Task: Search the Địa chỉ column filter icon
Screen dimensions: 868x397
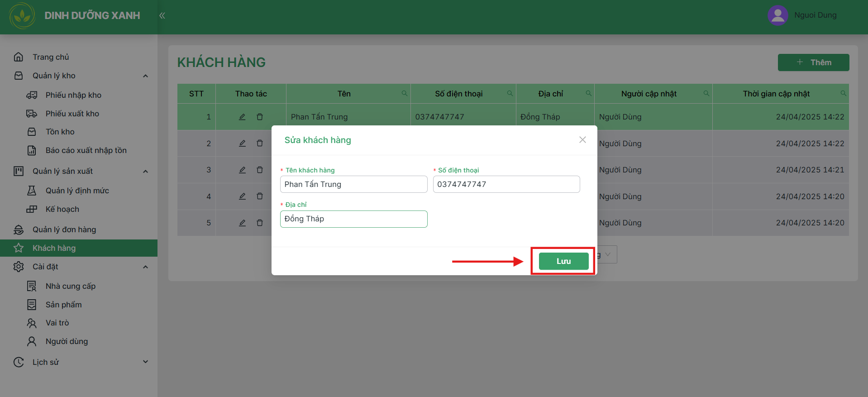Action: (x=589, y=93)
